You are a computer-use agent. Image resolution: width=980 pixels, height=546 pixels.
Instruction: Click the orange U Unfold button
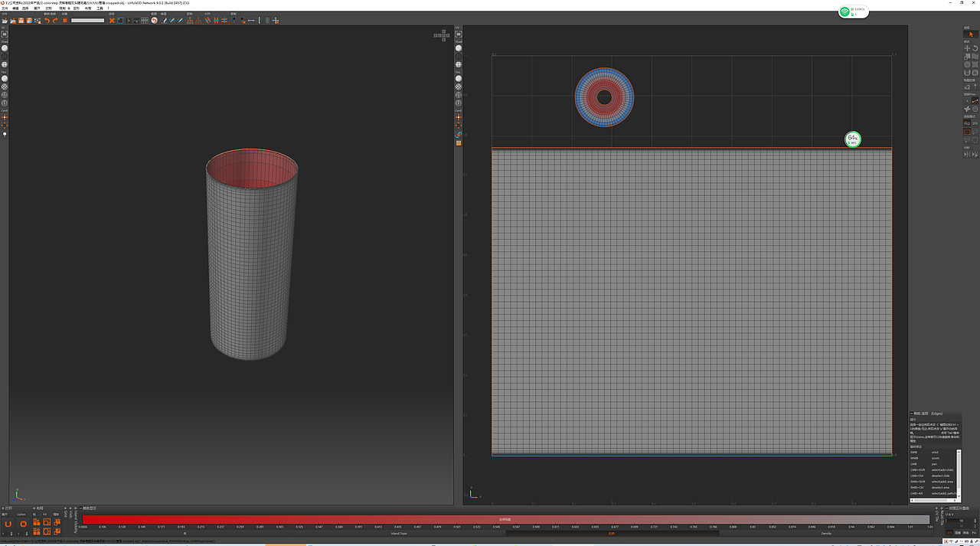click(x=8, y=524)
